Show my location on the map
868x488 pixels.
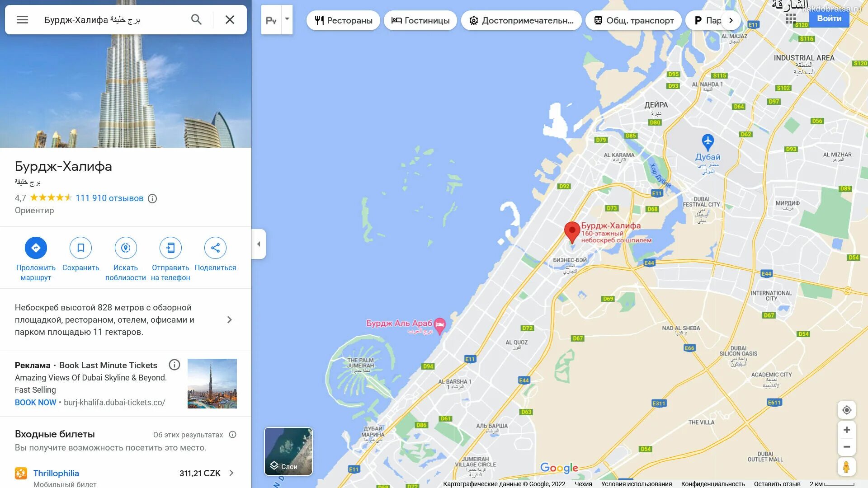(x=847, y=410)
